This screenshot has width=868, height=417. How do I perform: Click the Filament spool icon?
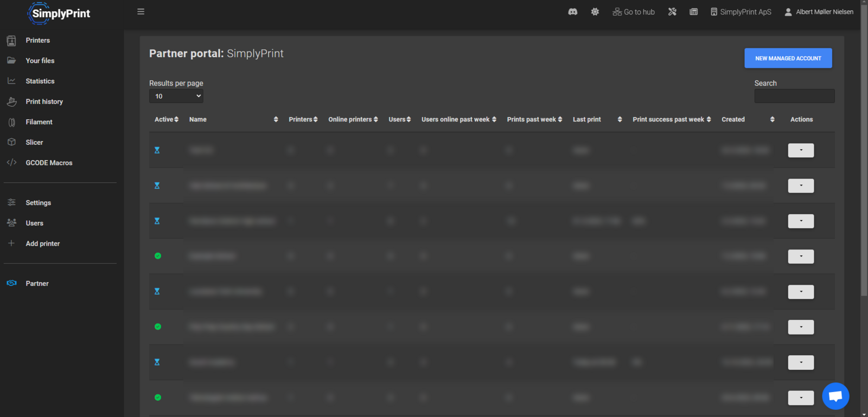11,122
